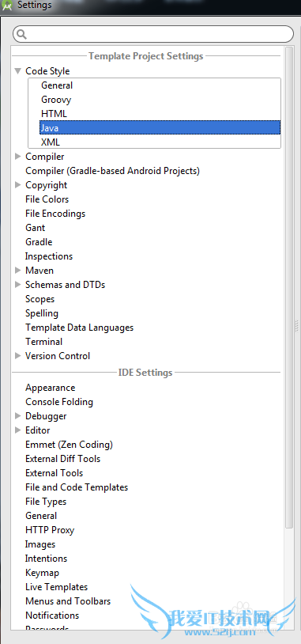The height and width of the screenshot is (644, 301).
Task: Expand the Maven node
Action: pos(17,271)
